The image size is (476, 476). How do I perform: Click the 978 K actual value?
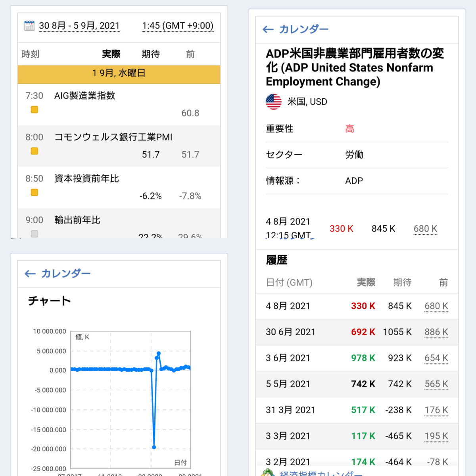click(363, 358)
